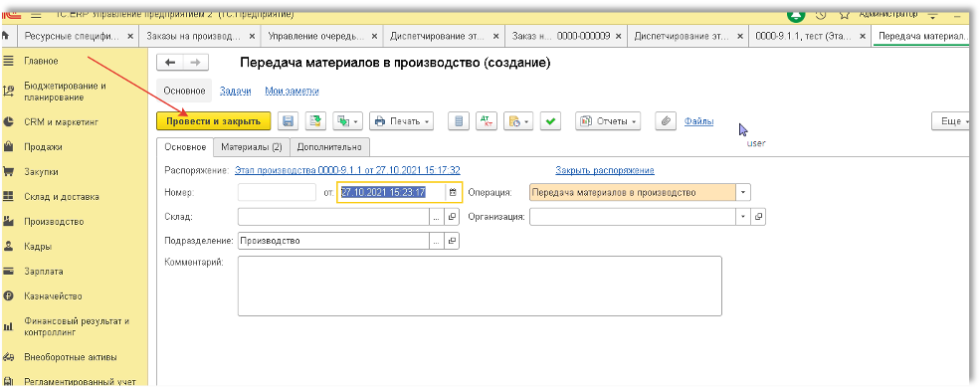This screenshot has width=980, height=387.
Task: Open the Файлы link
Action: point(698,121)
